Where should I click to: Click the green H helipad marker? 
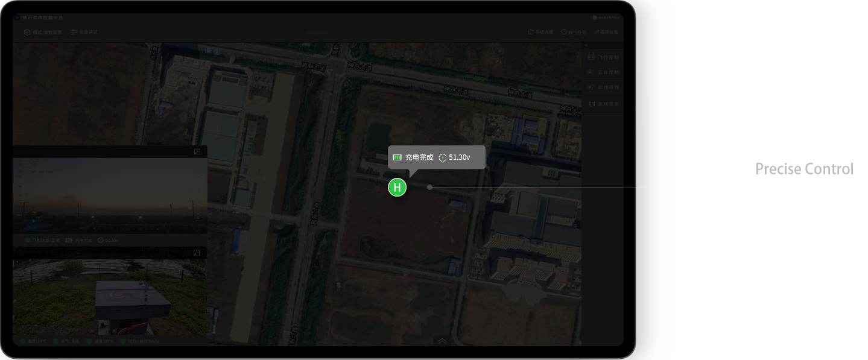pyautogui.click(x=397, y=188)
